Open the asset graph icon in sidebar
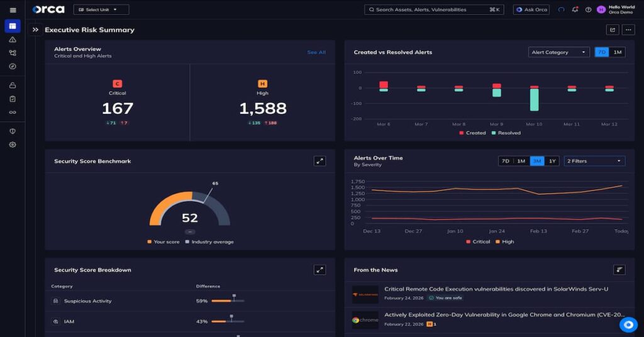644x337 pixels. pyautogui.click(x=13, y=53)
